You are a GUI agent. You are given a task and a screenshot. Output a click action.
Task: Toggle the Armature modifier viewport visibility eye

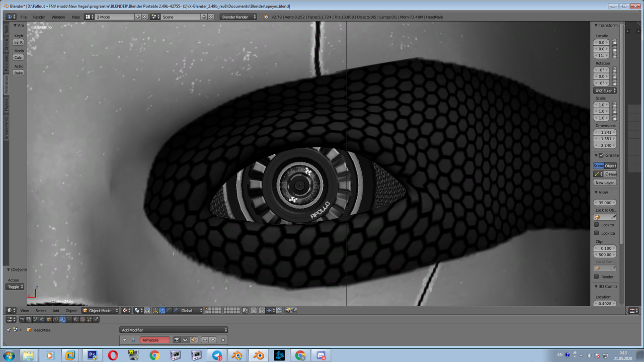[185, 340]
